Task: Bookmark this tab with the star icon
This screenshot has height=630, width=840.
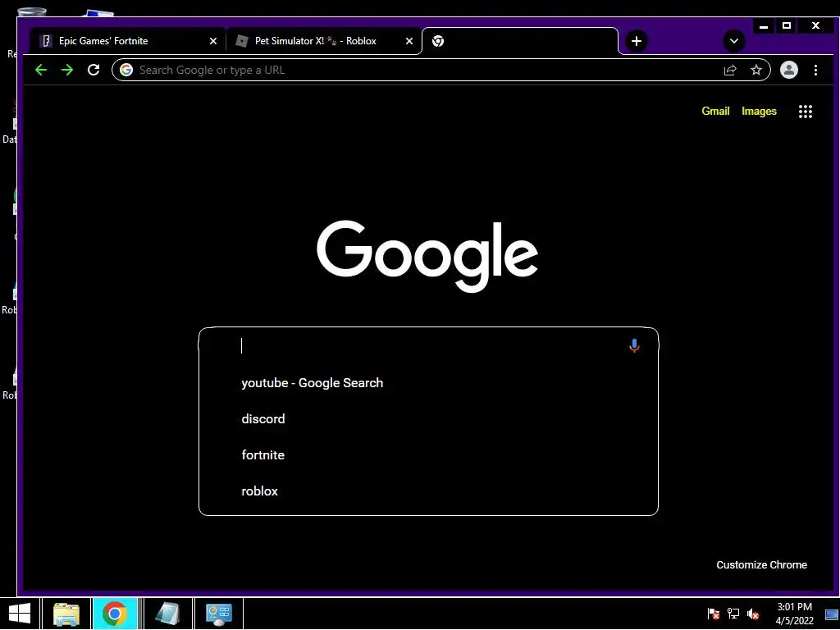Action: 756,70
